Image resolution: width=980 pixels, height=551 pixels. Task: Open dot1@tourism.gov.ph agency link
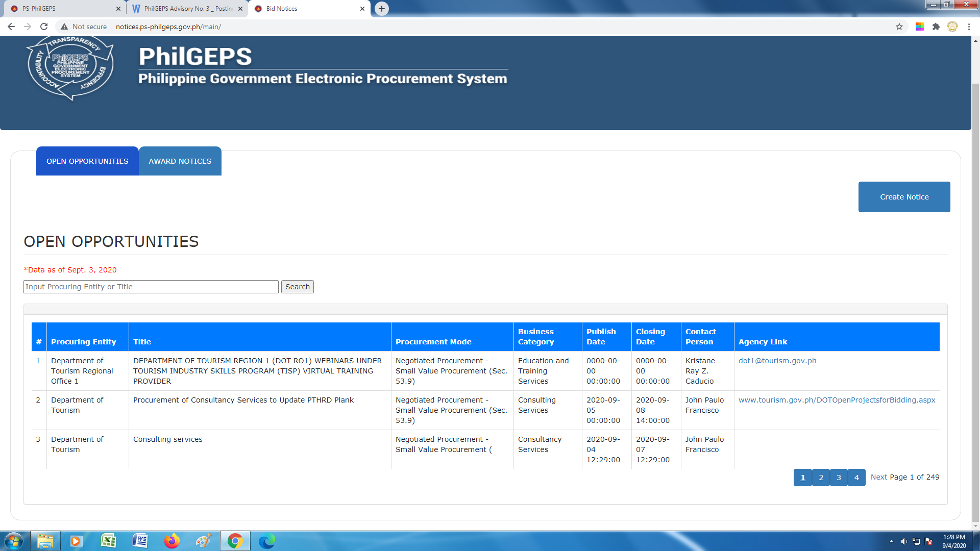point(777,361)
